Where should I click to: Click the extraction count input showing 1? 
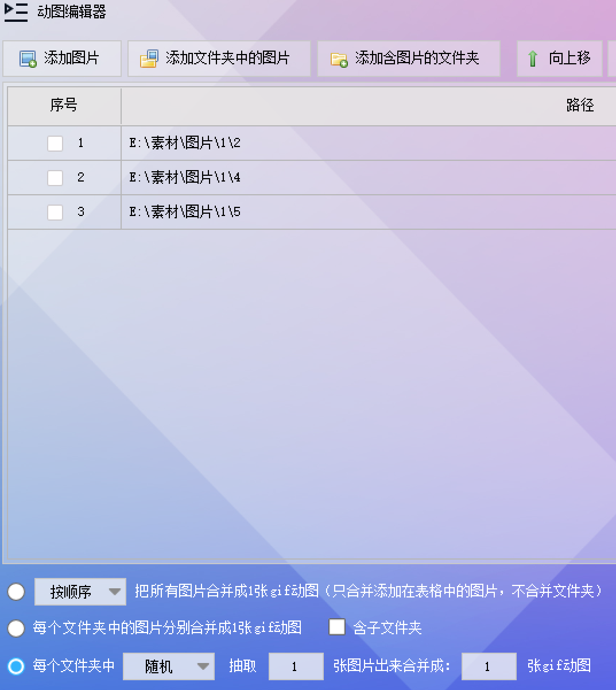[x=296, y=666]
